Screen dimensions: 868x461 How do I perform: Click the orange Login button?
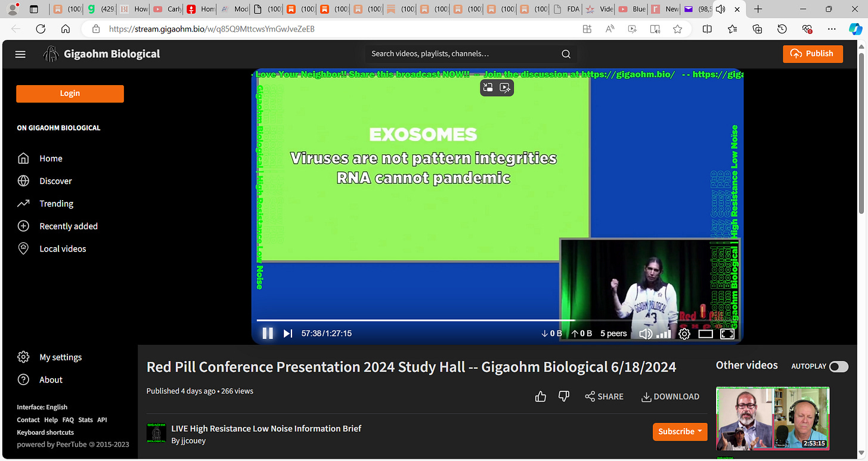click(x=70, y=94)
